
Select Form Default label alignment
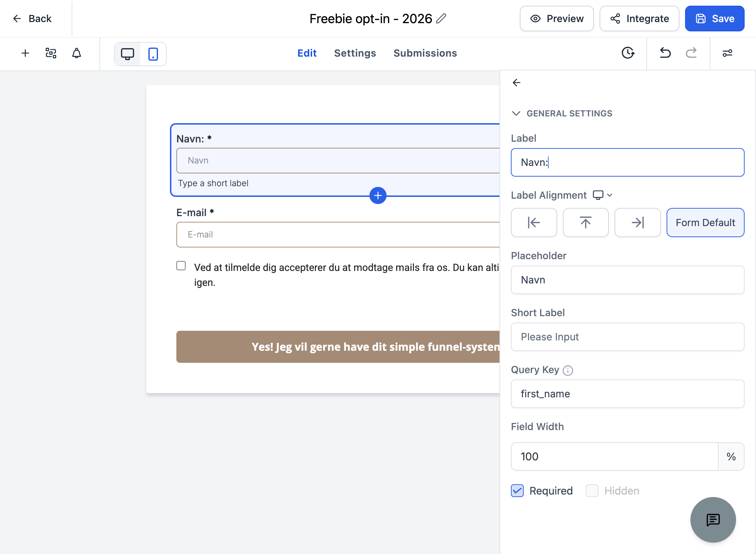pos(705,223)
